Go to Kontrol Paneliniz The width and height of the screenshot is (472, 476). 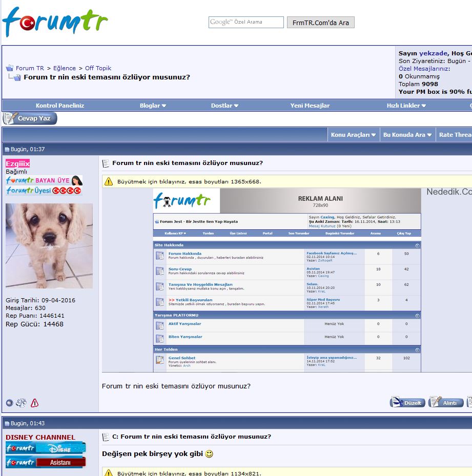[60, 106]
